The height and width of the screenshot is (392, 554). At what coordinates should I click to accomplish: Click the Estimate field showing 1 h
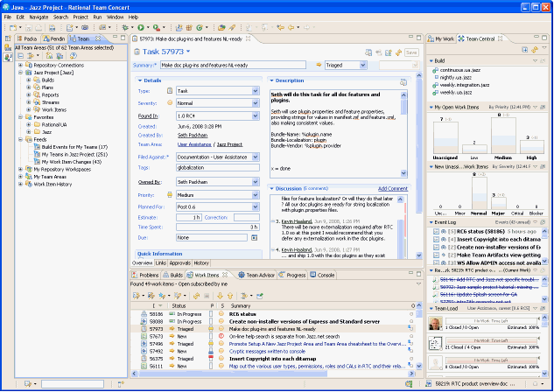(189, 218)
